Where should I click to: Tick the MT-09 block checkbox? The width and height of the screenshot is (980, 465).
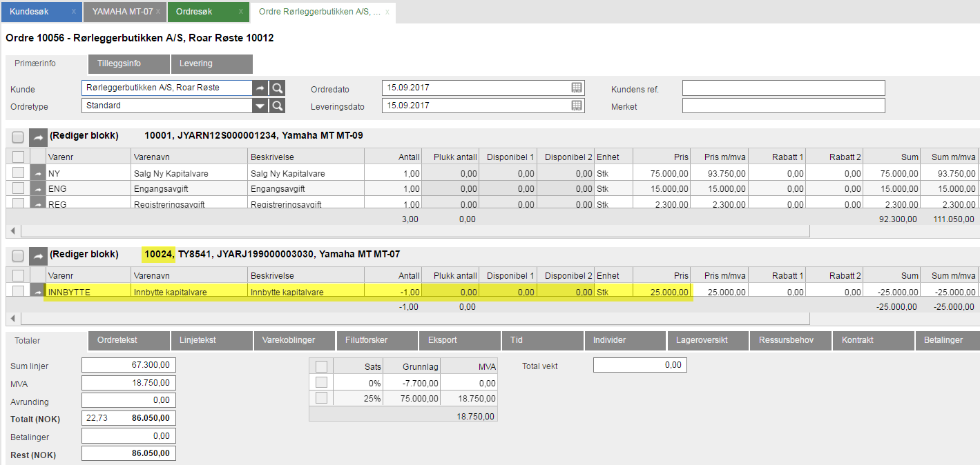pos(18,137)
